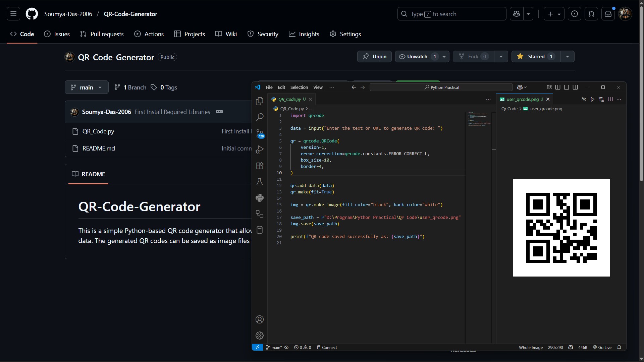The width and height of the screenshot is (644, 362).
Task: Open the Run and Debug view
Action: (260, 149)
